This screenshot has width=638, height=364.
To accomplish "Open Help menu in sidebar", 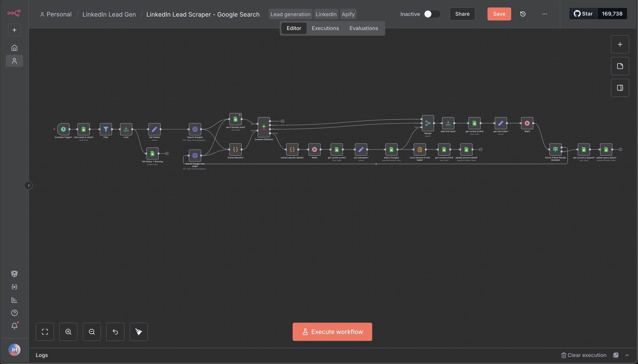I will pos(14,313).
